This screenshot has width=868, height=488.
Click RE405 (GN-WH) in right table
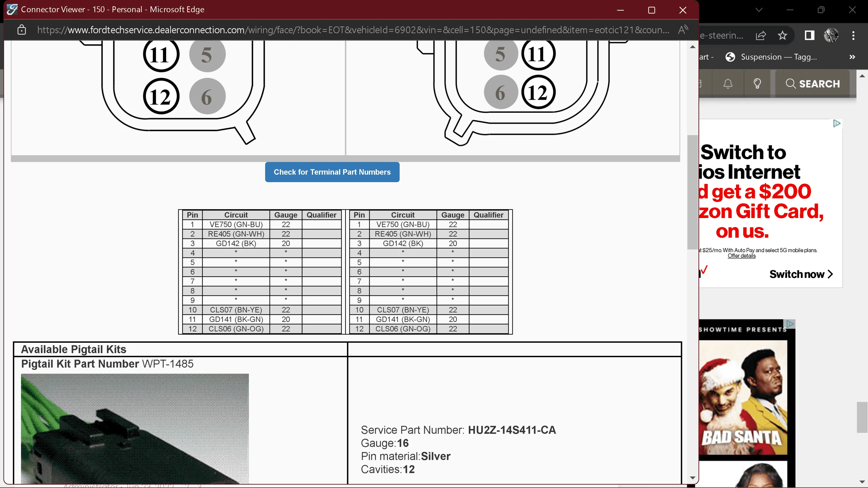[403, 234]
